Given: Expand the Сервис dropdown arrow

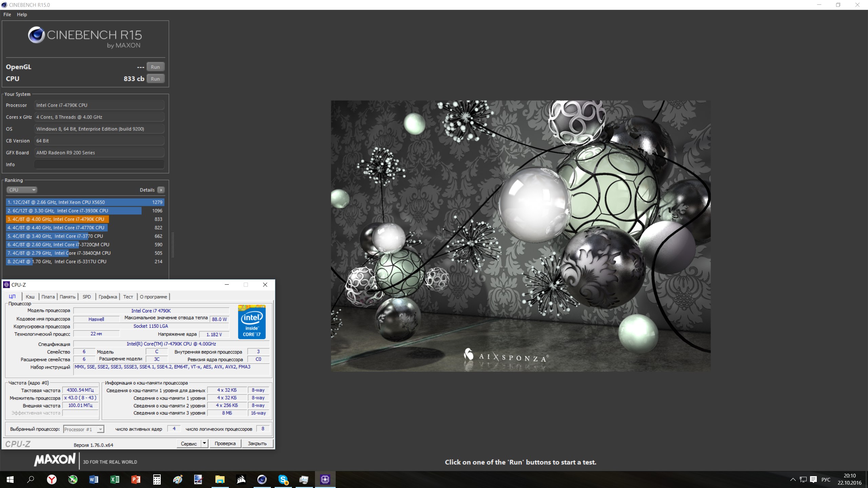Looking at the screenshot, I should tap(204, 443).
